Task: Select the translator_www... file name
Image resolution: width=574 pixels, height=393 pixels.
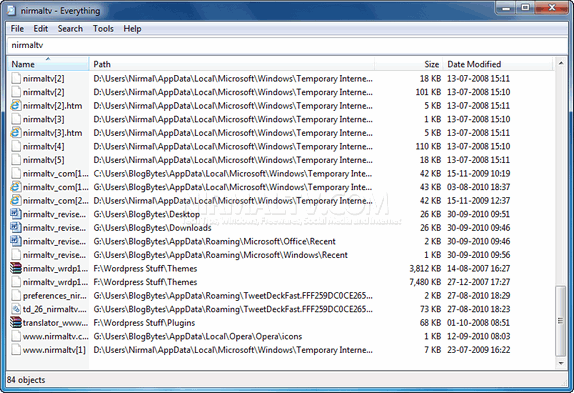Action: point(55,322)
